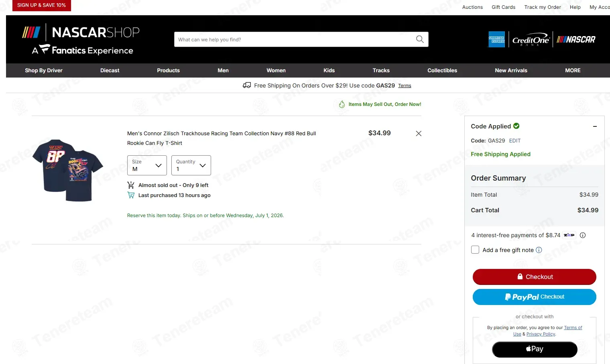Image resolution: width=610 pixels, height=364 pixels.
Task: Open the Auctions link
Action: click(472, 7)
